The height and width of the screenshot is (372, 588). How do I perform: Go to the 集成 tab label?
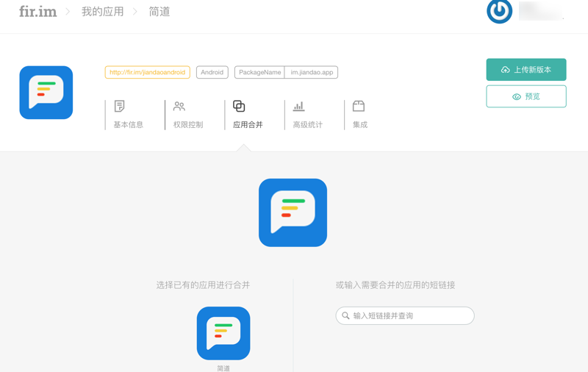[360, 124]
